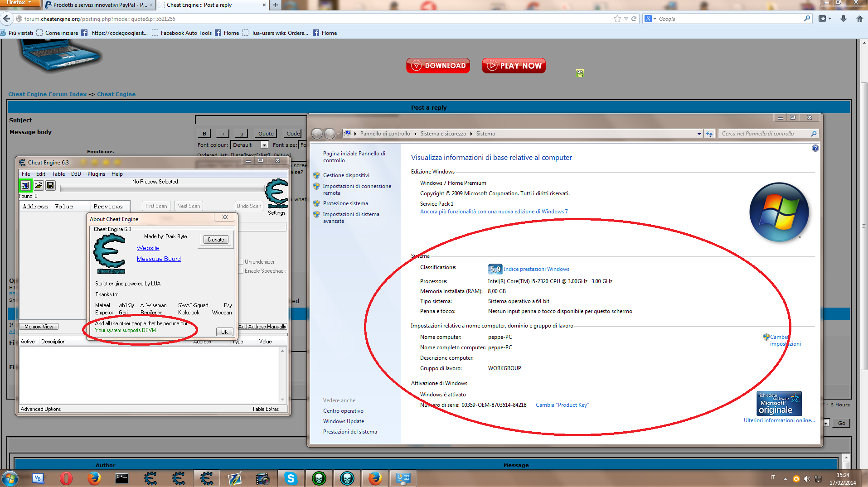Toggle the Enable Speedhack checkbox
This screenshot has width=868, height=487.
(241, 271)
